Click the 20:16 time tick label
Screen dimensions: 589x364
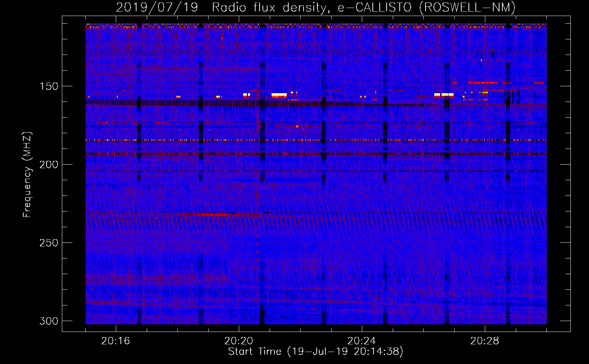coord(116,341)
